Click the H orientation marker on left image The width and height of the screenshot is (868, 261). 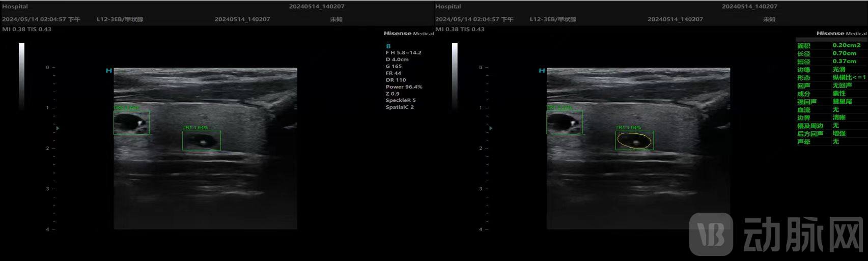click(x=108, y=71)
